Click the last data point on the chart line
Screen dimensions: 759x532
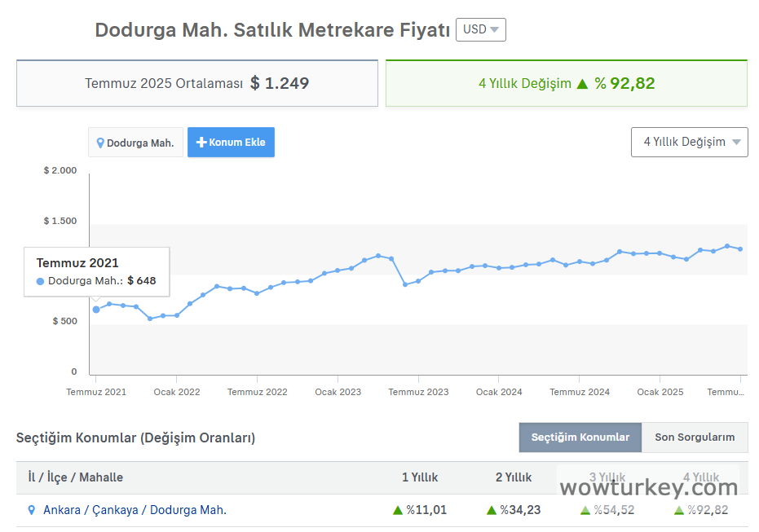pyautogui.click(x=740, y=248)
